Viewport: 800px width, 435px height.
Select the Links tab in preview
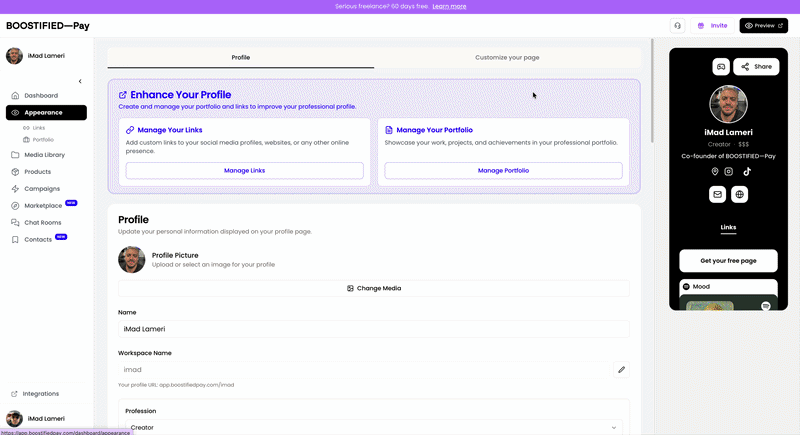(x=728, y=227)
